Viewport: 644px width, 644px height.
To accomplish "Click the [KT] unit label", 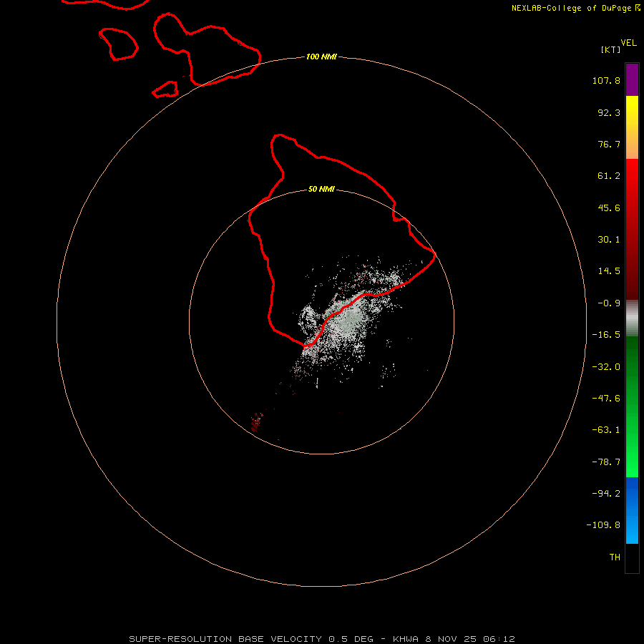I will 611,49.
